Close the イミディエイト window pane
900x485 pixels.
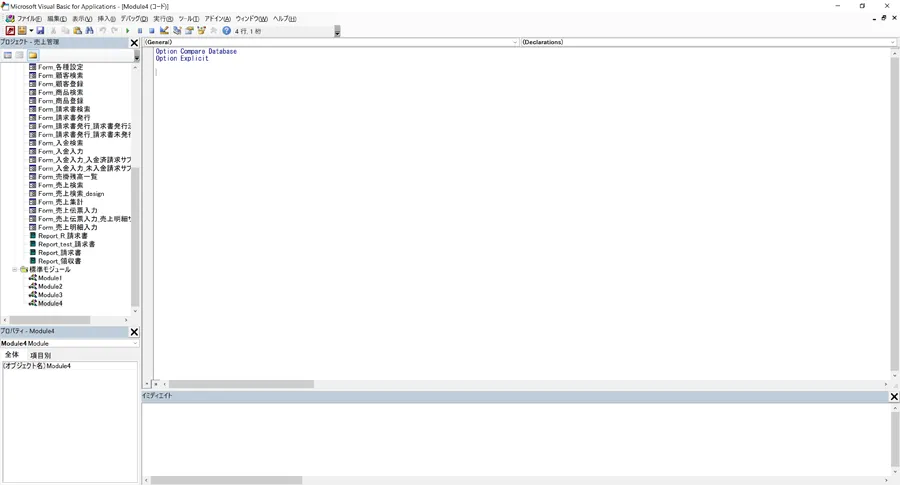pyautogui.click(x=894, y=396)
